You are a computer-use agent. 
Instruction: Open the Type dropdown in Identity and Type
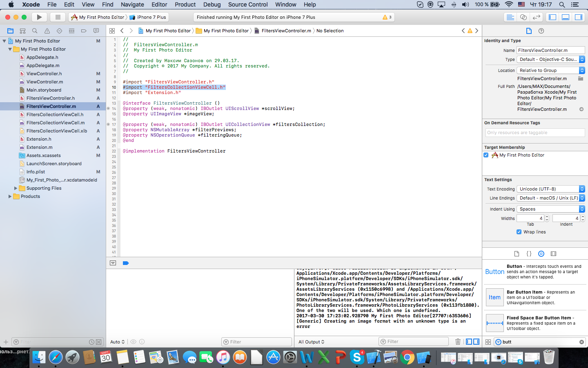(x=551, y=59)
